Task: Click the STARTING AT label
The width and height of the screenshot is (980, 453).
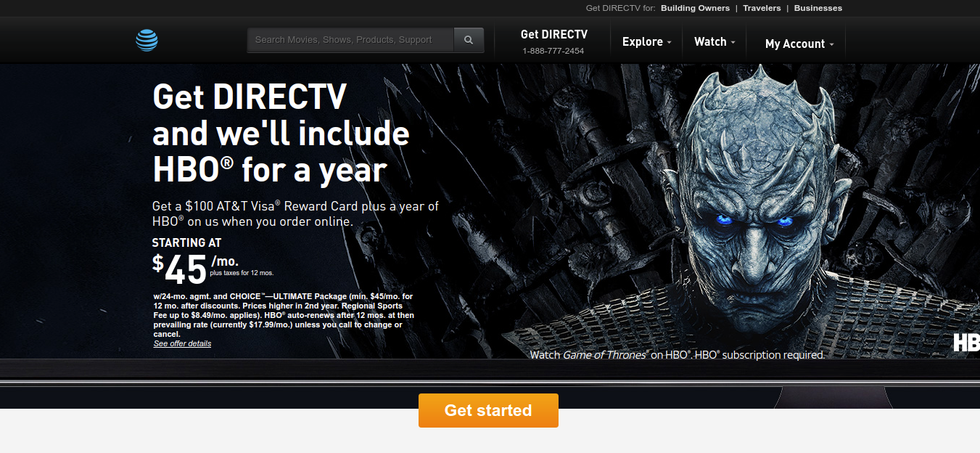Action: (x=186, y=242)
